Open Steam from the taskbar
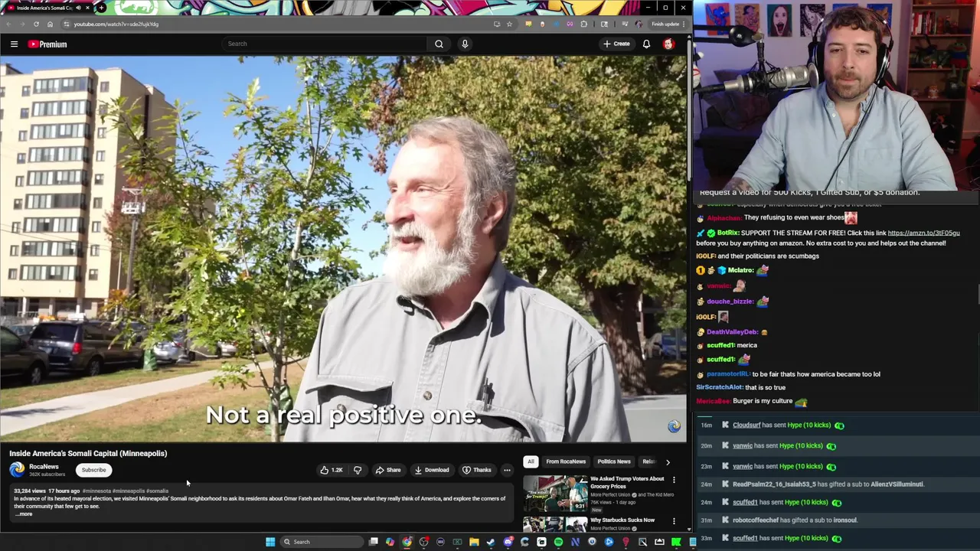Viewport: 980px width, 551px height. [491, 542]
